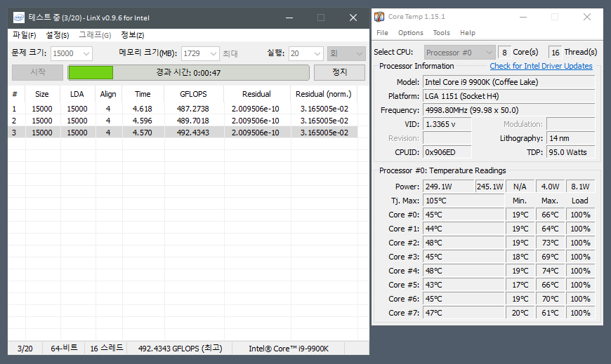Click Core #3 min temperature 18°C
The height and width of the screenshot is (364, 611).
(520, 257)
